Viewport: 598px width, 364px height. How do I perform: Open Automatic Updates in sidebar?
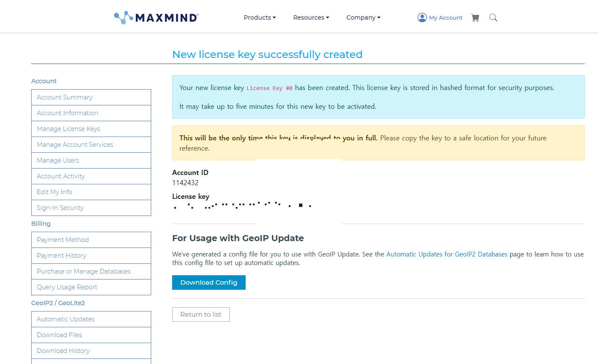coord(91,319)
